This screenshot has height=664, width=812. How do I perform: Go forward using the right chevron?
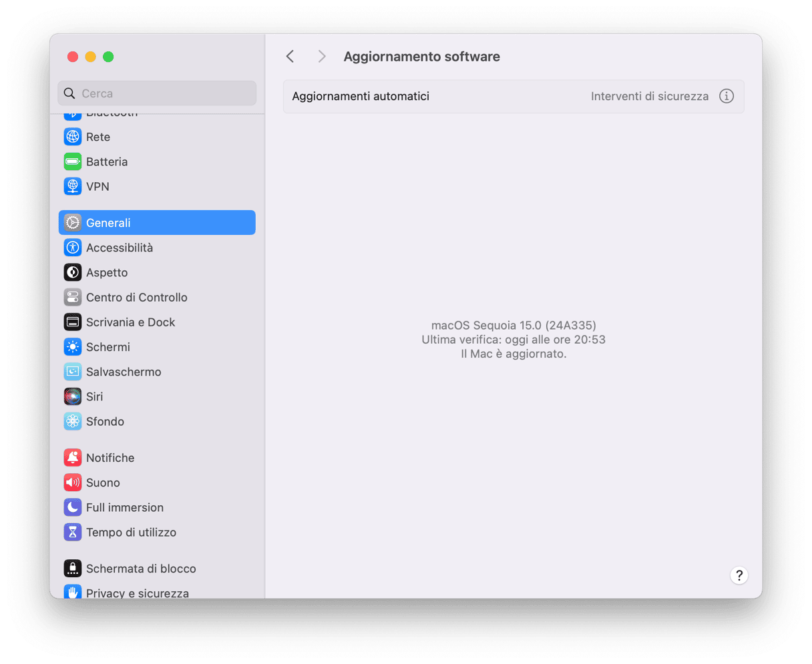tap(322, 57)
